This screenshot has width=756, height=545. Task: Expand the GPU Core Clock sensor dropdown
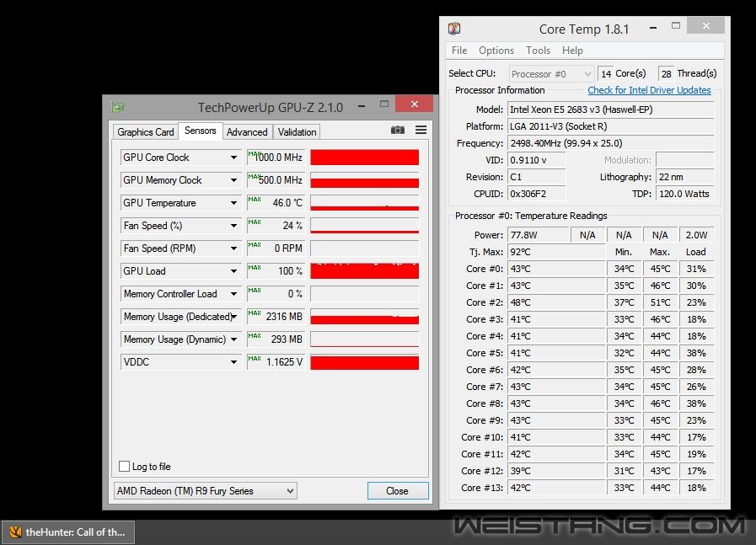point(233,157)
